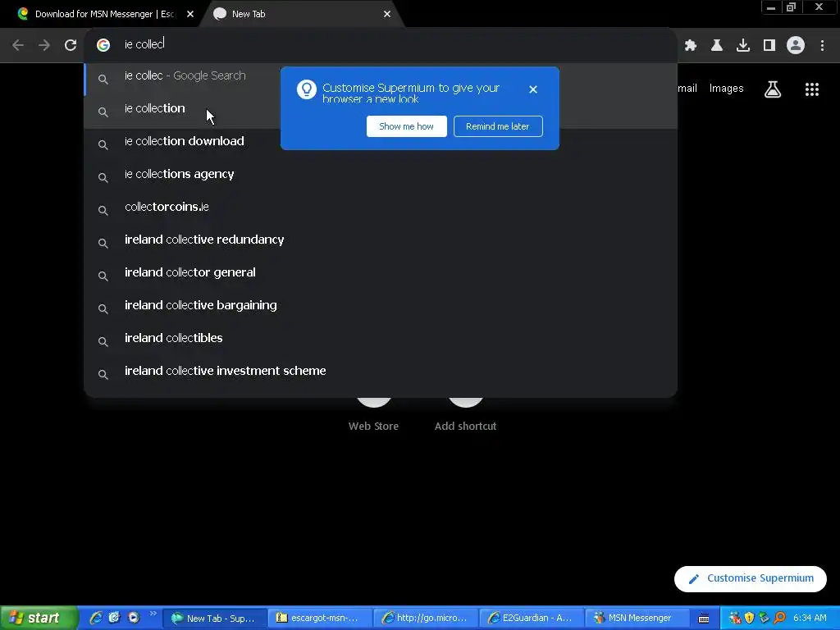Close the Download for MSN Messenger tab
Viewport: 840px width, 630px height.
pos(190,14)
